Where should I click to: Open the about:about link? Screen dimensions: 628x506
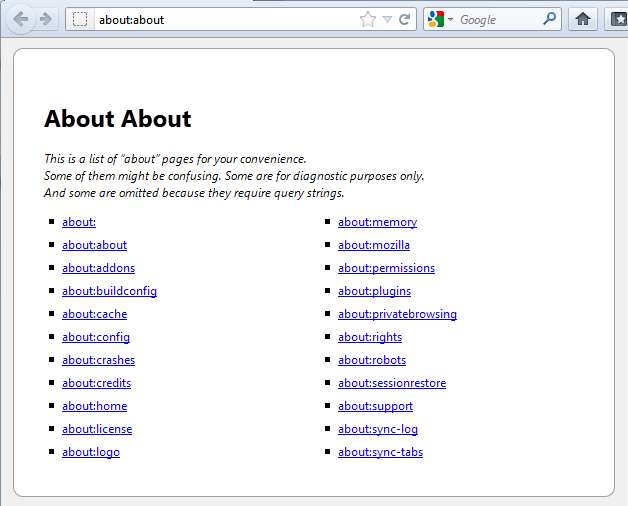(95, 245)
